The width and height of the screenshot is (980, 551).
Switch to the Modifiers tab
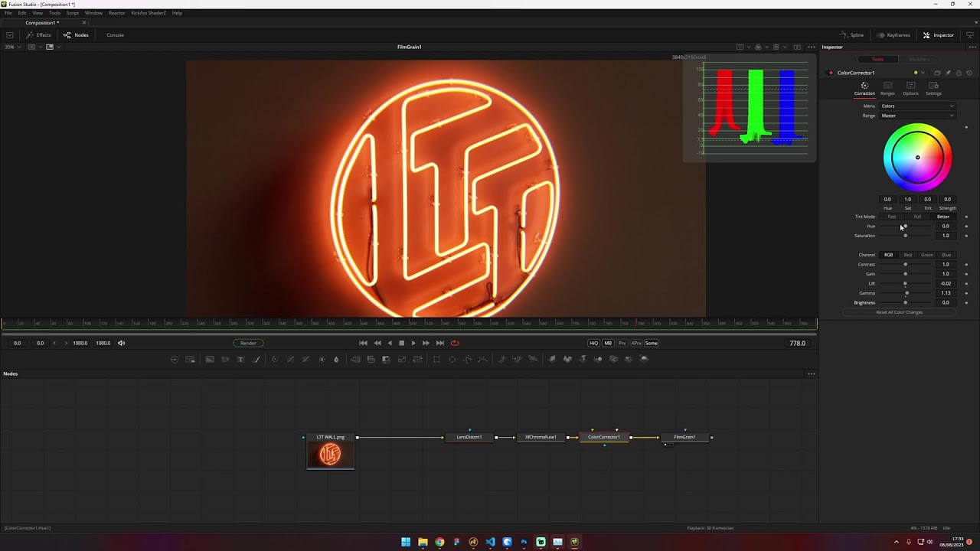[x=919, y=59]
